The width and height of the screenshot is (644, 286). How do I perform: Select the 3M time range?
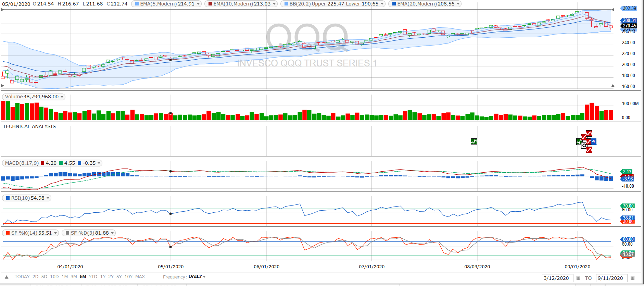point(74,277)
